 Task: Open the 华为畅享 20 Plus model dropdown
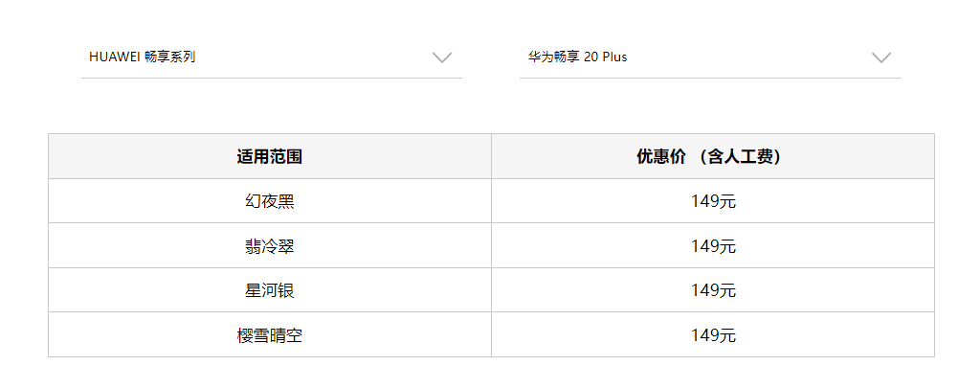(x=709, y=57)
